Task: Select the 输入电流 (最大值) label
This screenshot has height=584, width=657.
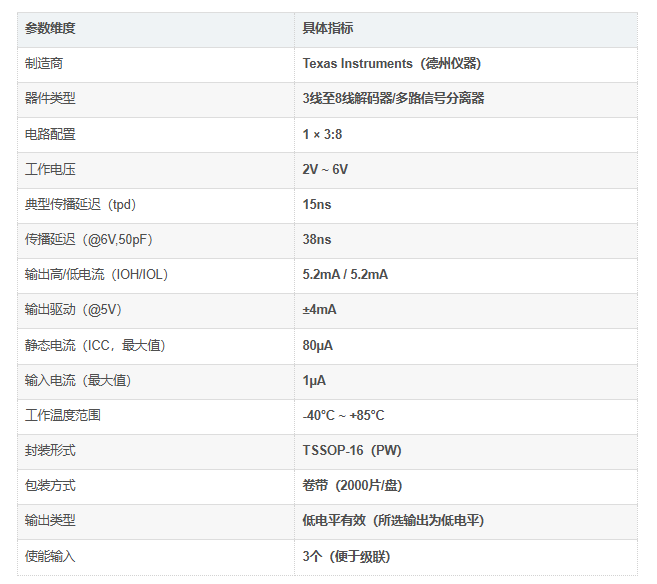Action: [78, 381]
